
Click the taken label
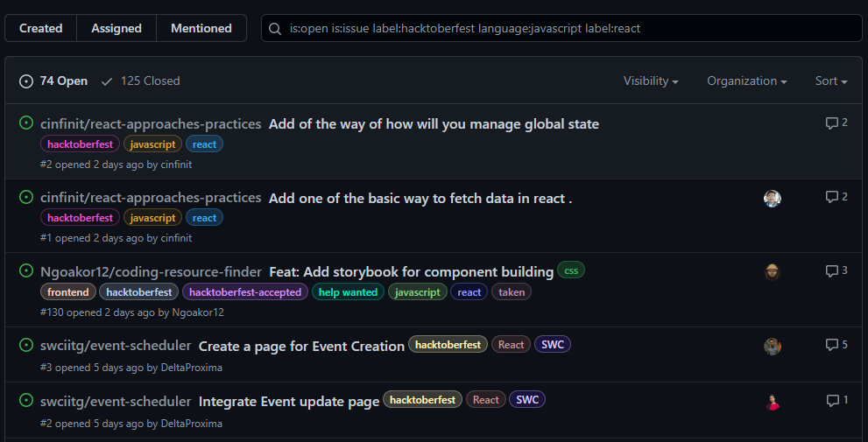tap(512, 292)
